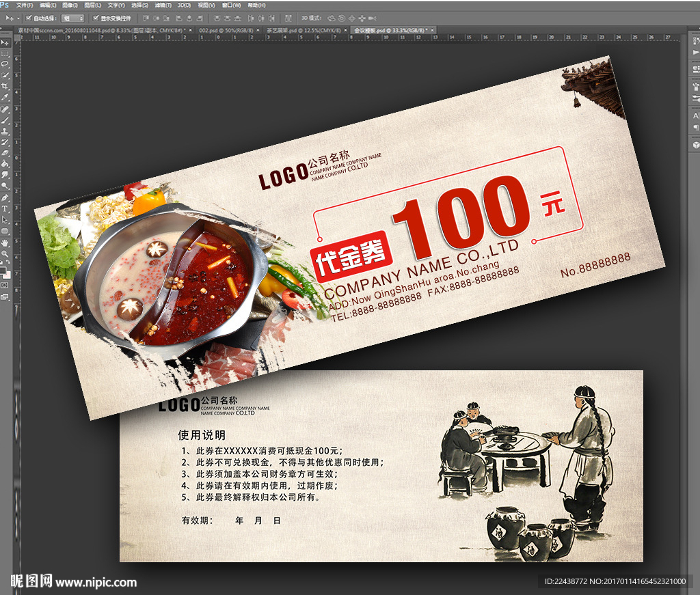This screenshot has width=700, height=595.
Task: Select the Horizontal Type tool
Action: (x=5, y=208)
